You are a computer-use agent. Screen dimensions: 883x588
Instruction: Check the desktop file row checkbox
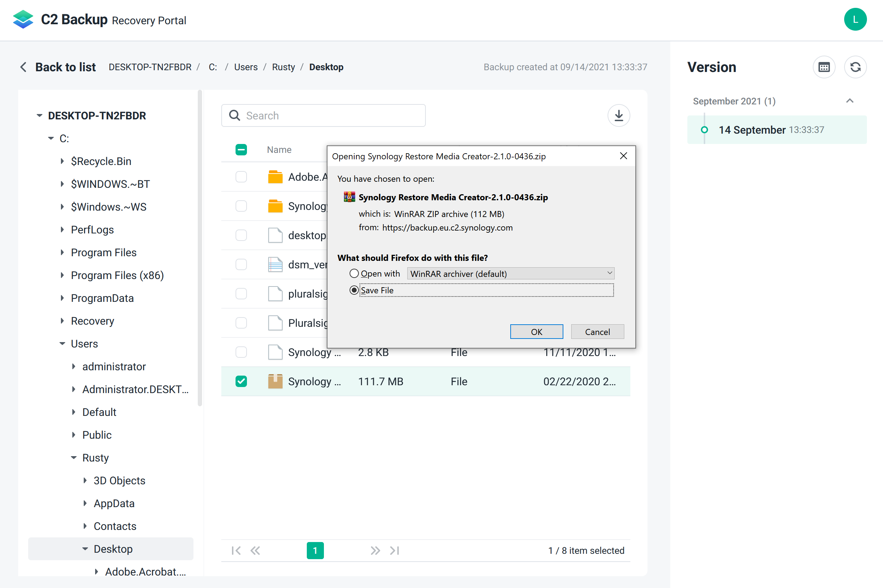tap(241, 235)
